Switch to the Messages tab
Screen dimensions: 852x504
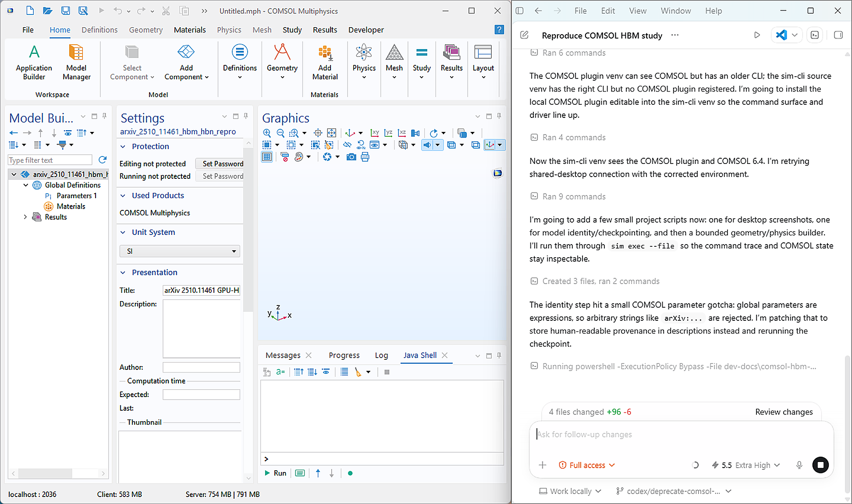[x=283, y=355]
